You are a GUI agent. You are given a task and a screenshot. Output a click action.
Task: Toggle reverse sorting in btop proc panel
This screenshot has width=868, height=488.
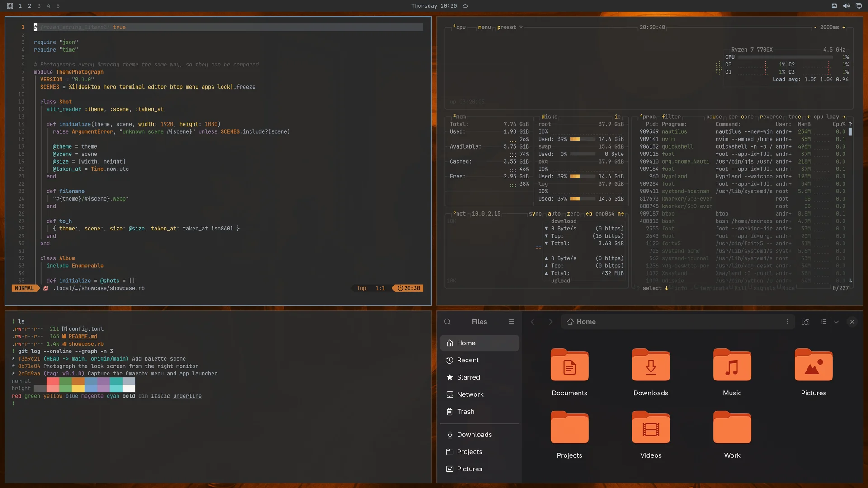pyautogui.click(x=771, y=117)
